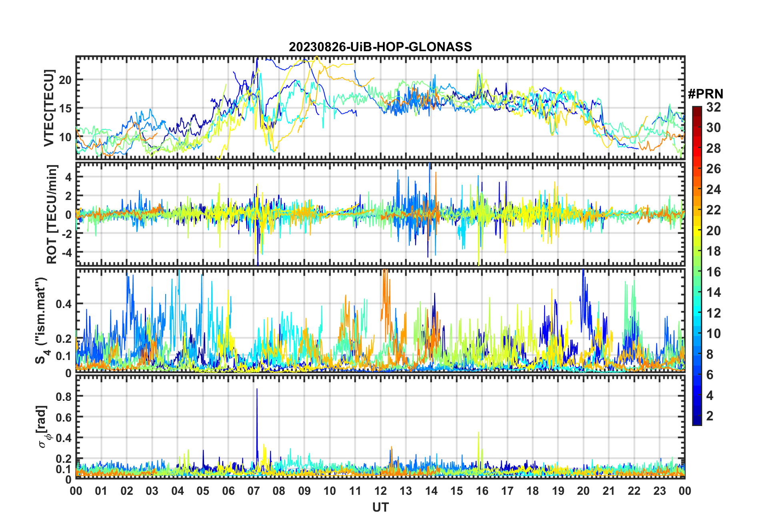Select the 10 tick on the VTEC axis
Image resolution: width=761 pixels, height=532 pixels.
pyautogui.click(x=65, y=137)
